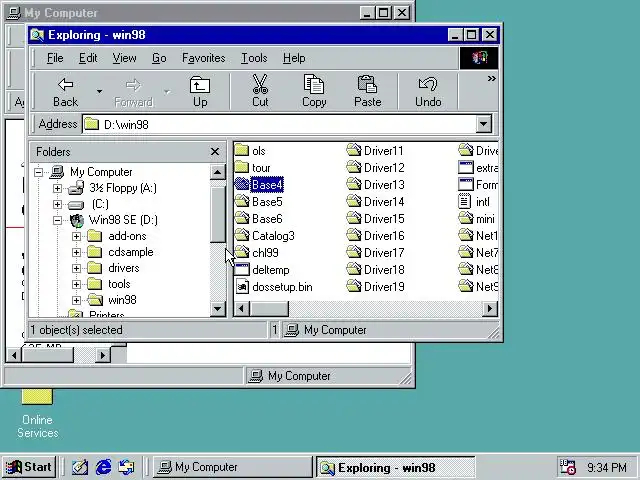Select the Base5 cabinet file
640x480 pixels.
(267, 202)
